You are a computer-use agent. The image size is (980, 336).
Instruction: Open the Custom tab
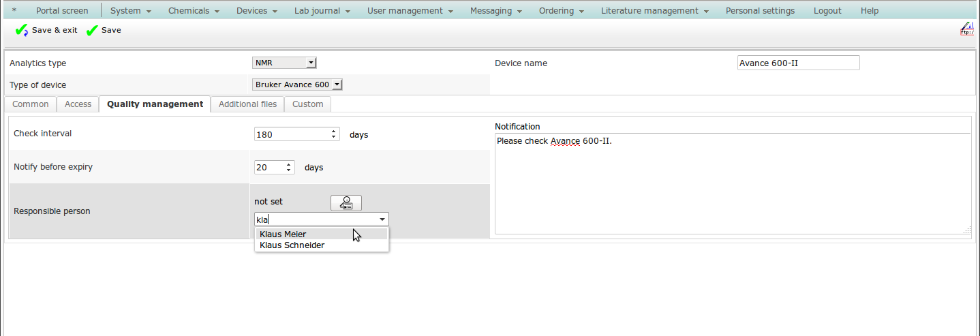pos(307,104)
